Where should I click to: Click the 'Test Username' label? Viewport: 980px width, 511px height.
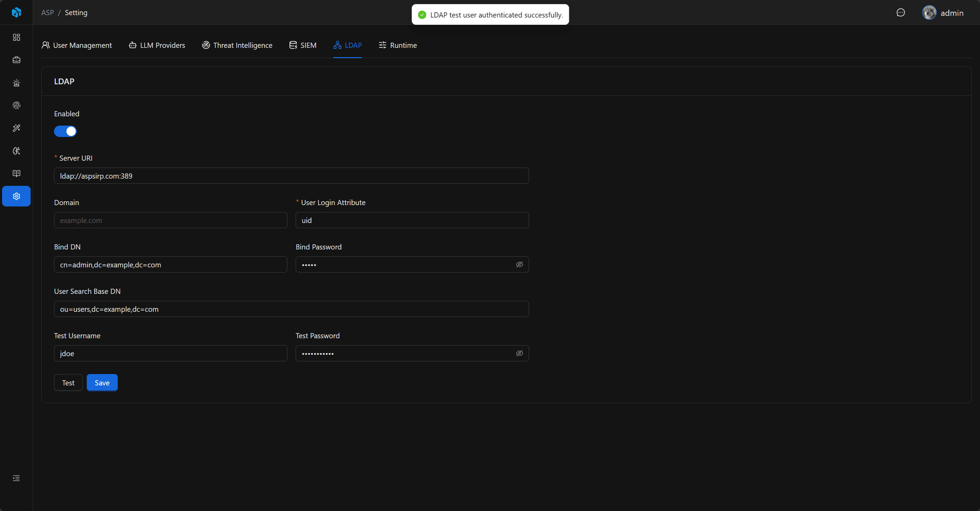click(77, 336)
